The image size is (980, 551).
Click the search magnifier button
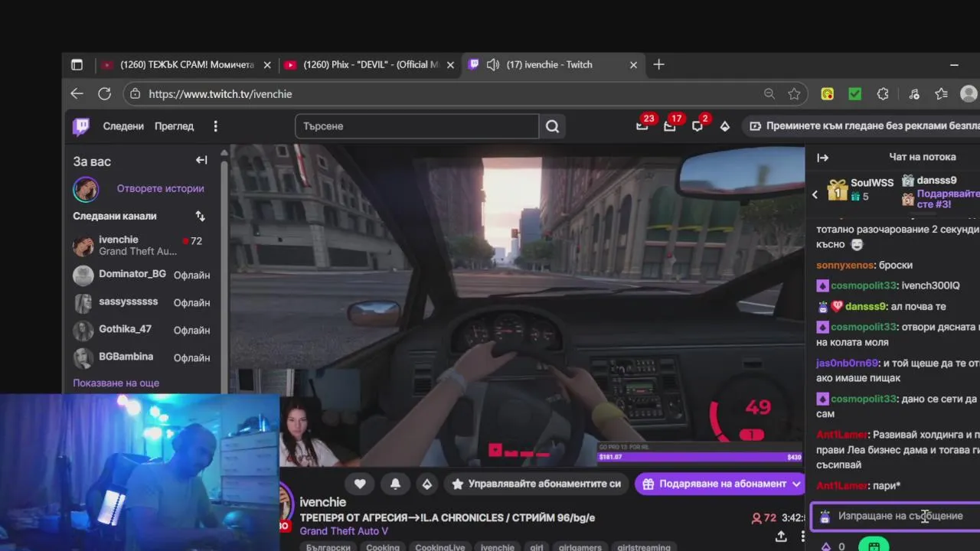552,126
